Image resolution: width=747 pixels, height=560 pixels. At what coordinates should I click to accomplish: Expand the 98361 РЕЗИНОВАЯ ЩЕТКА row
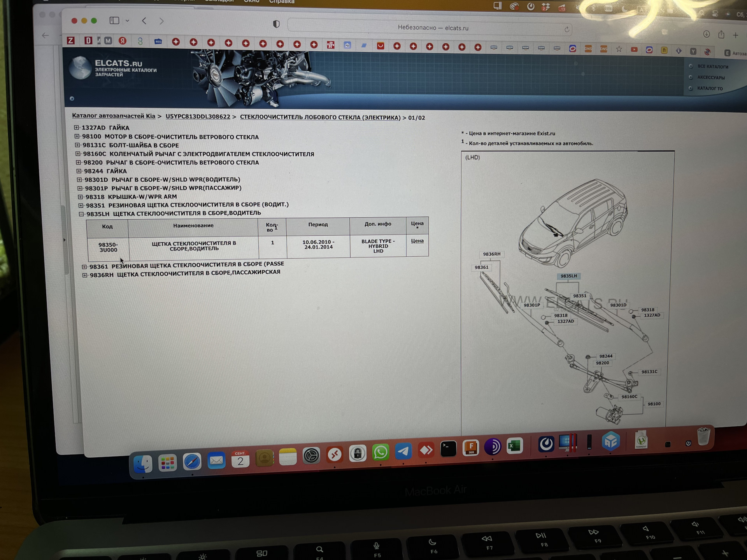pos(84,267)
